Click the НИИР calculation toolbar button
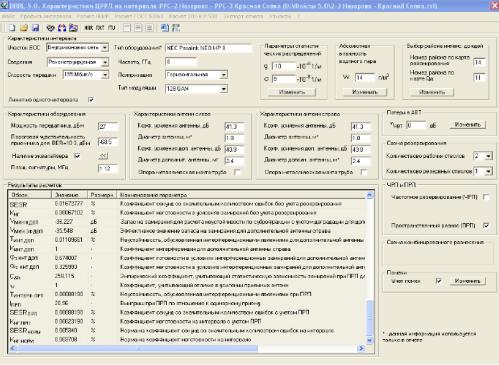This screenshot has height=365, width=499. tap(89, 28)
